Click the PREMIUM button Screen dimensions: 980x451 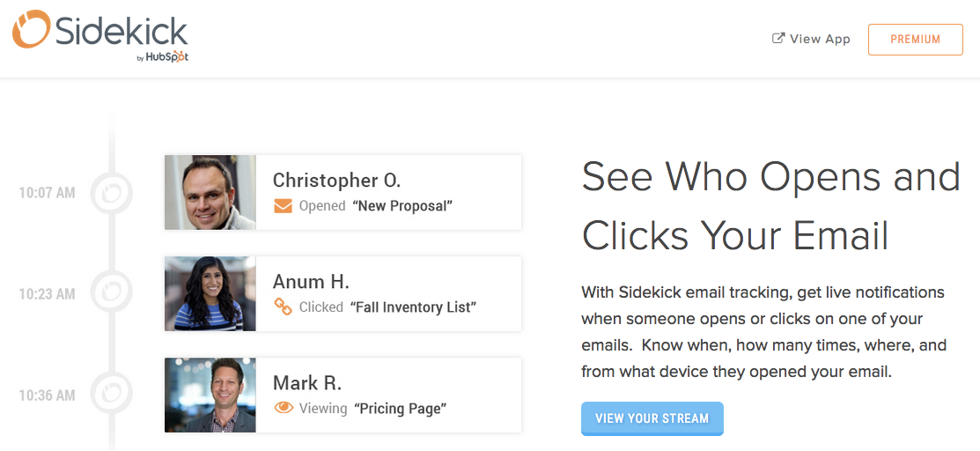[915, 40]
